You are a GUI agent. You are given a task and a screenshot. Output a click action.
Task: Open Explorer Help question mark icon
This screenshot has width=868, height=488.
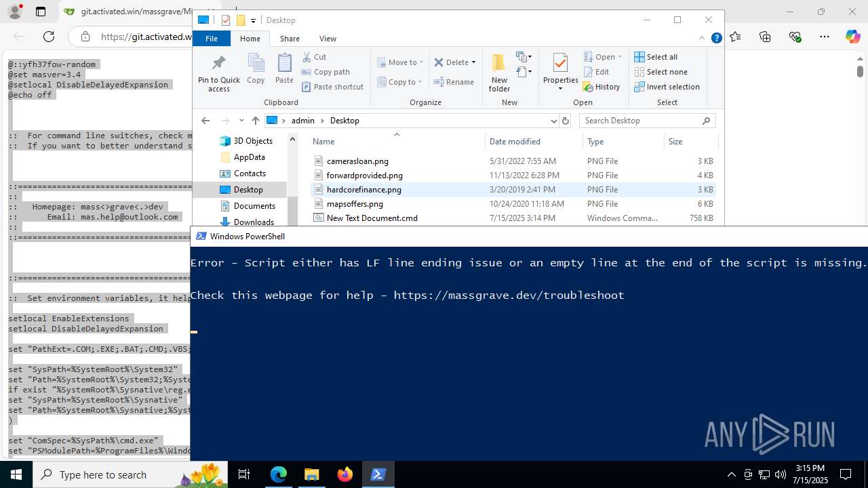point(716,39)
